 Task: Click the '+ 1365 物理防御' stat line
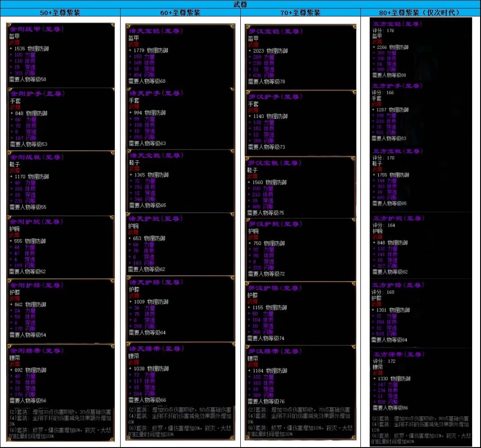click(149, 175)
